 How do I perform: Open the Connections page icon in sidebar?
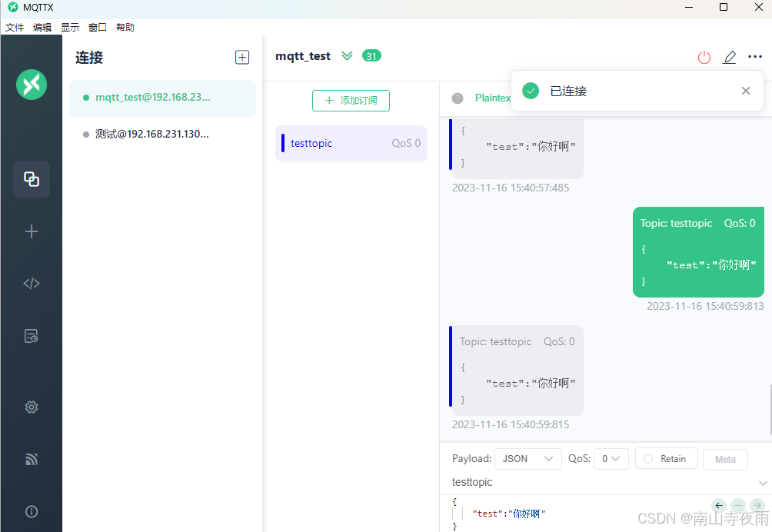32,179
